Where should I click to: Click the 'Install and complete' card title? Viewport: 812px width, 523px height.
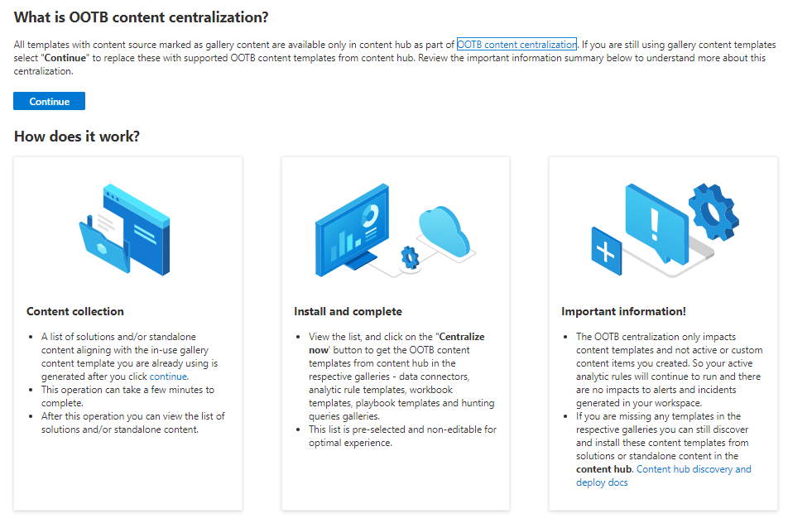coord(348,312)
